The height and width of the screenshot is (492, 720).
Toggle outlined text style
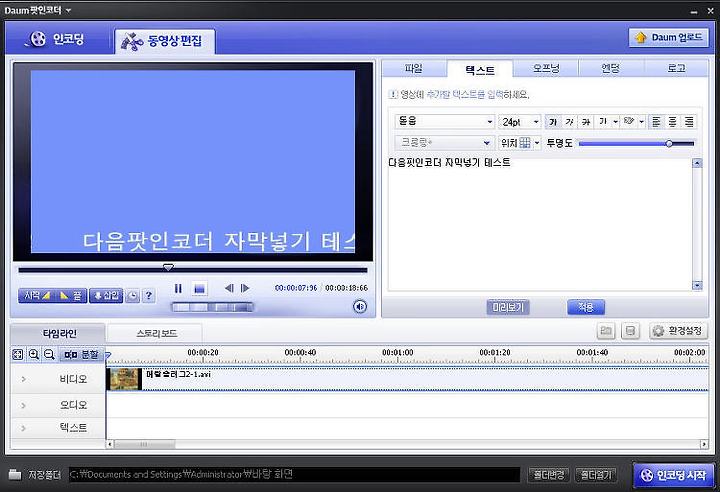click(x=585, y=122)
